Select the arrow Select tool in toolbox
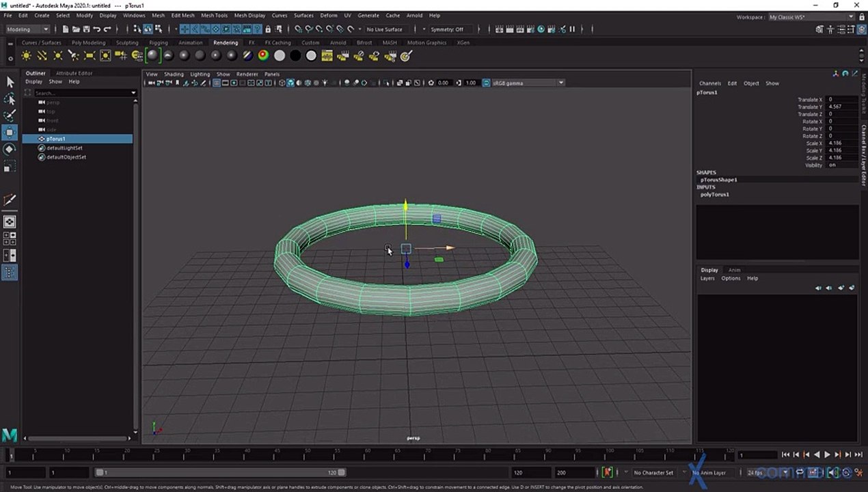The height and width of the screenshot is (492, 868). tap(10, 82)
